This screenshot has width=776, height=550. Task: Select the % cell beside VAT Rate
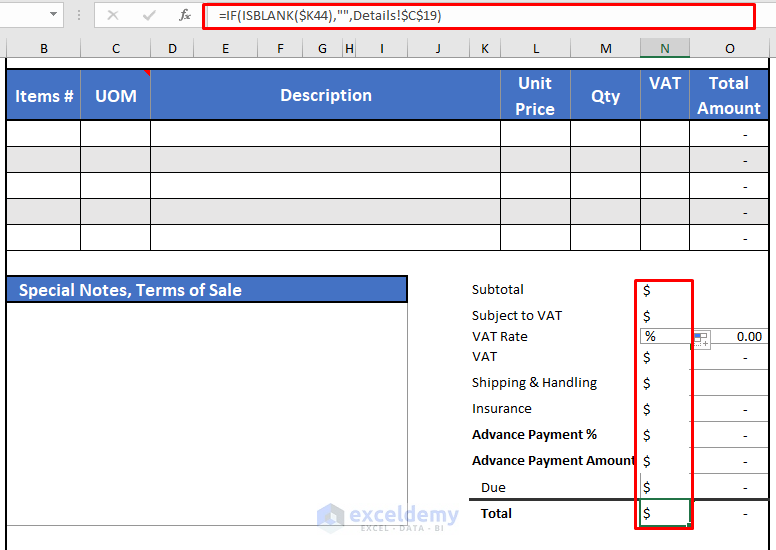pyautogui.click(x=665, y=337)
